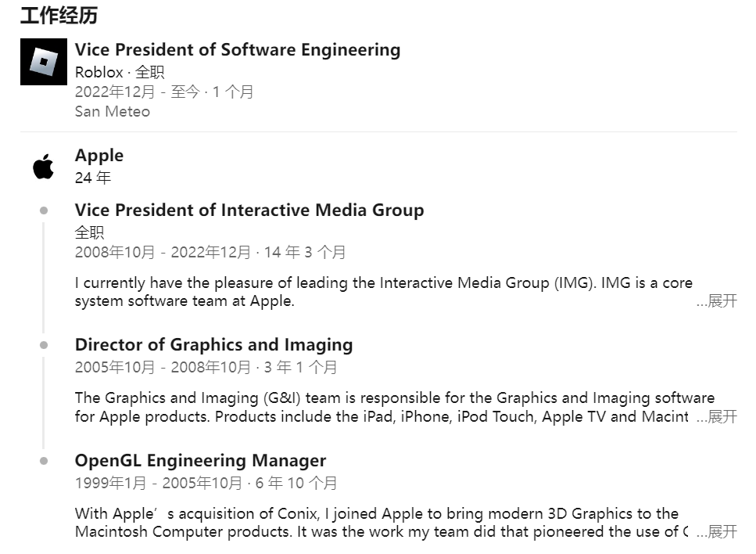Viewport: 756px width, 554px height.
Task: Click the 24 年 Apple tenure text
Action: pyautogui.click(x=93, y=178)
